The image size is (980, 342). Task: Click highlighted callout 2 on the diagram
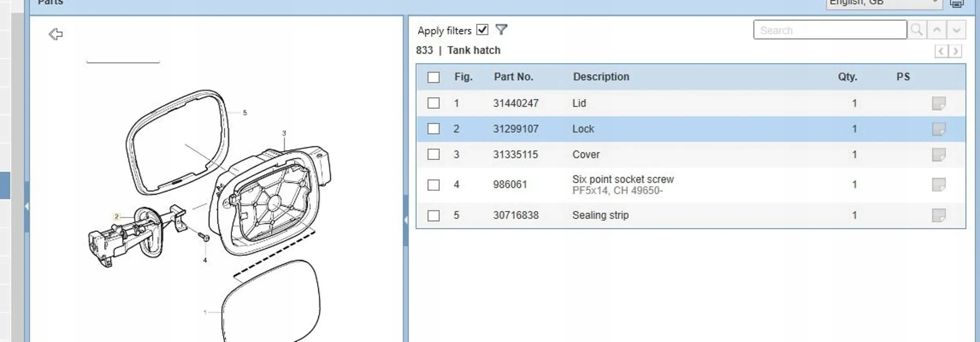click(116, 216)
